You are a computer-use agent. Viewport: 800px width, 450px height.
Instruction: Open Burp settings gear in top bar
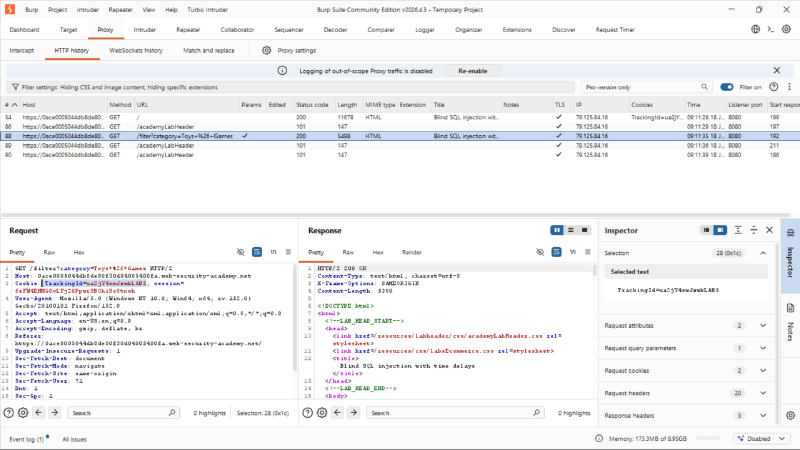(x=786, y=29)
